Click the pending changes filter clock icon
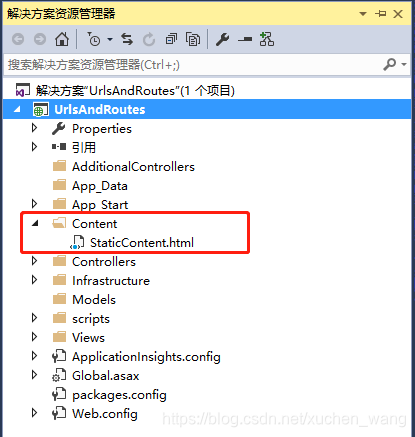Image resolution: width=415 pixels, height=437 pixels. 94,39
